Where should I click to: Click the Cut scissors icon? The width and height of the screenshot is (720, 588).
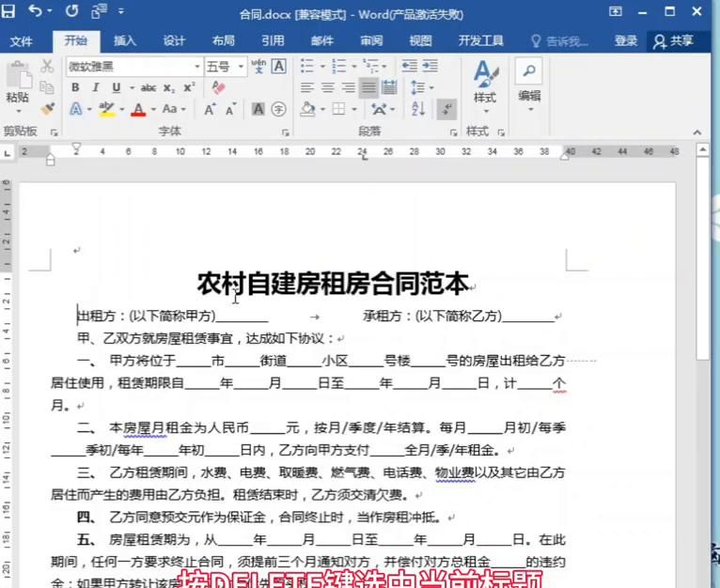(x=47, y=66)
